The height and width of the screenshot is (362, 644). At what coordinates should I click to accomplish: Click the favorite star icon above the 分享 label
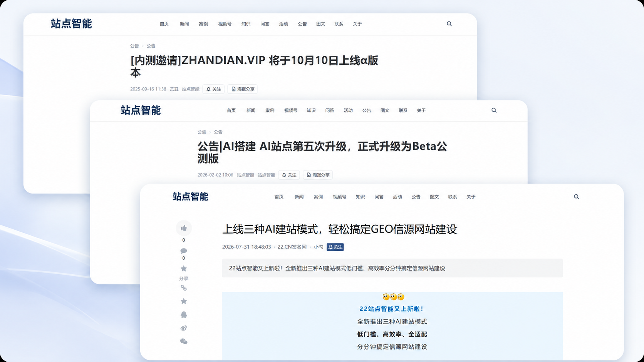click(x=184, y=269)
